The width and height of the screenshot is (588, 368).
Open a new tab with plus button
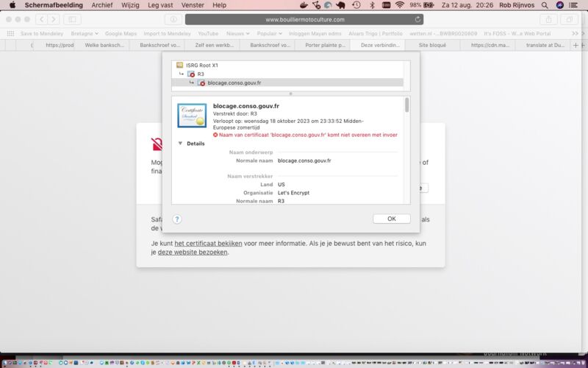576,45
